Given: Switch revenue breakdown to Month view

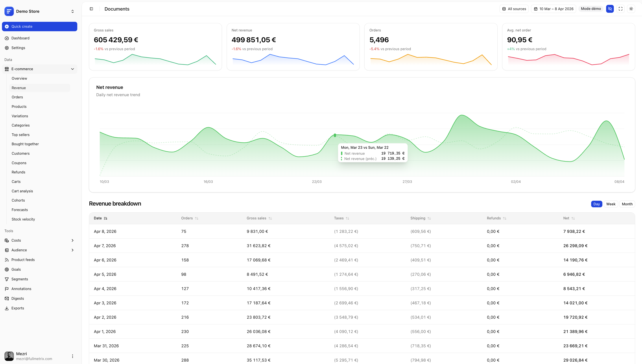Looking at the screenshot, I should pyautogui.click(x=627, y=204).
